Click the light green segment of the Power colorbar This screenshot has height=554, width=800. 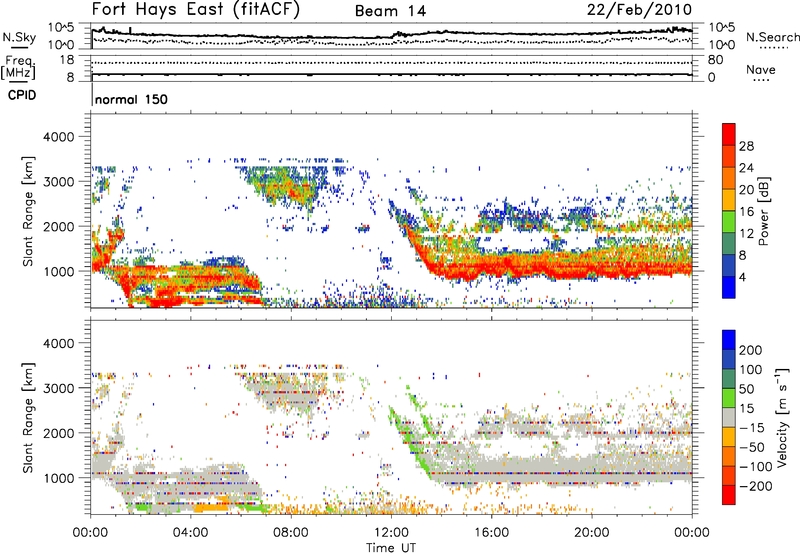pyautogui.click(x=729, y=222)
